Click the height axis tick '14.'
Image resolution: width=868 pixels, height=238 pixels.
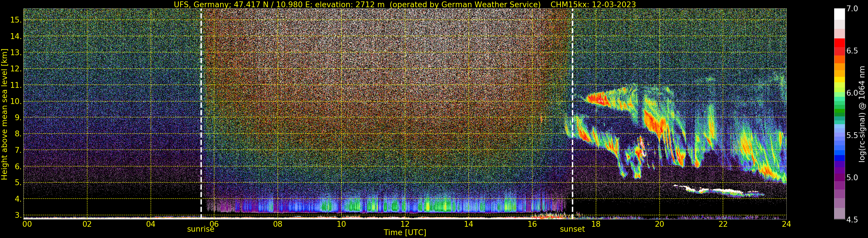(x=16, y=36)
